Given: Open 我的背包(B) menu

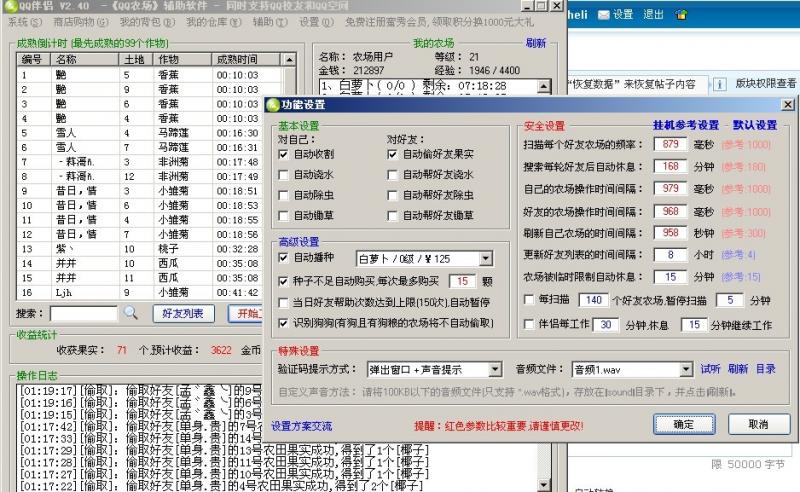Looking at the screenshot, I should pyautogui.click(x=147, y=22).
